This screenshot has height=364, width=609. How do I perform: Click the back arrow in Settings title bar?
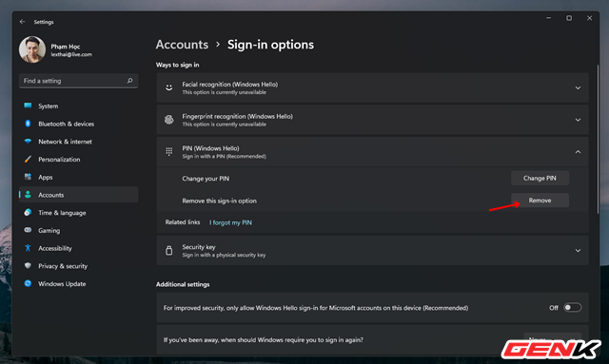point(22,22)
